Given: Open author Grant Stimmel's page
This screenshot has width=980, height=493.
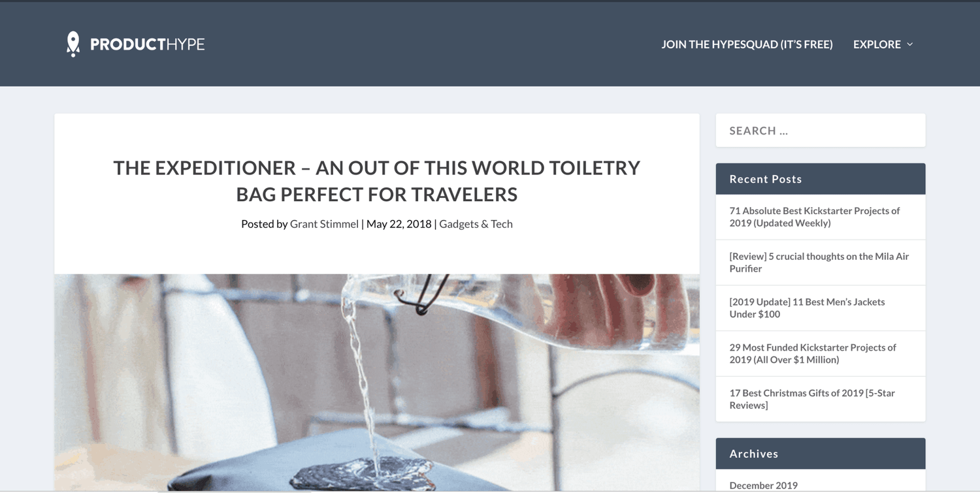Looking at the screenshot, I should point(324,224).
